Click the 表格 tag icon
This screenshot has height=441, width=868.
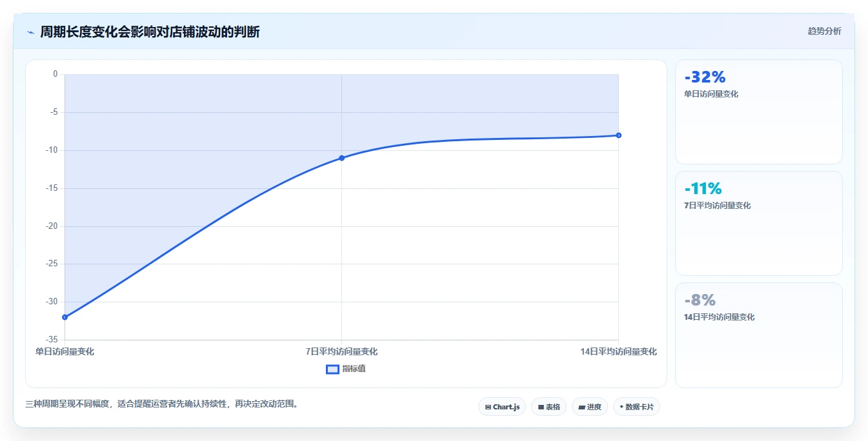coord(541,407)
